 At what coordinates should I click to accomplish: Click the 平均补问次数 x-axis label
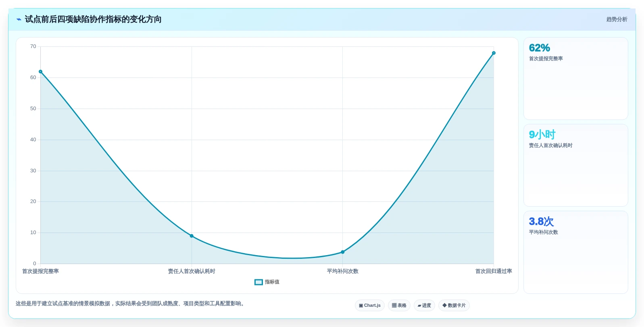343,271
